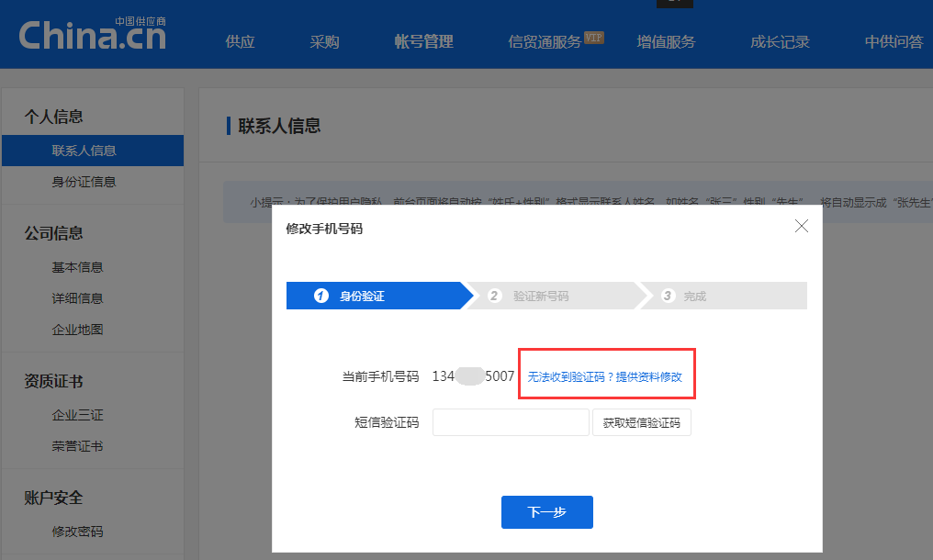
Task: Open 企业地图 in the sidebar
Action: click(x=77, y=329)
